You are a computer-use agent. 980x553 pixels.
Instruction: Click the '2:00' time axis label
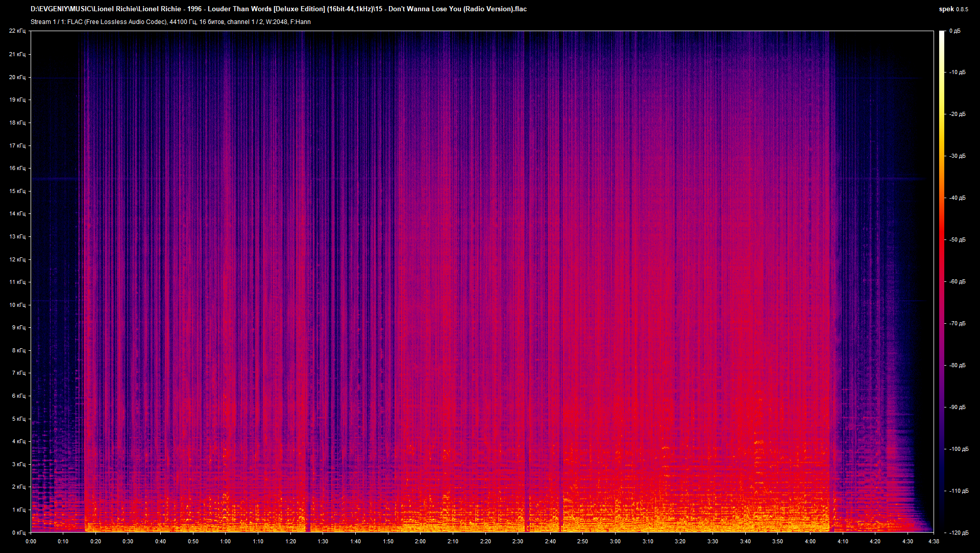coord(421,541)
